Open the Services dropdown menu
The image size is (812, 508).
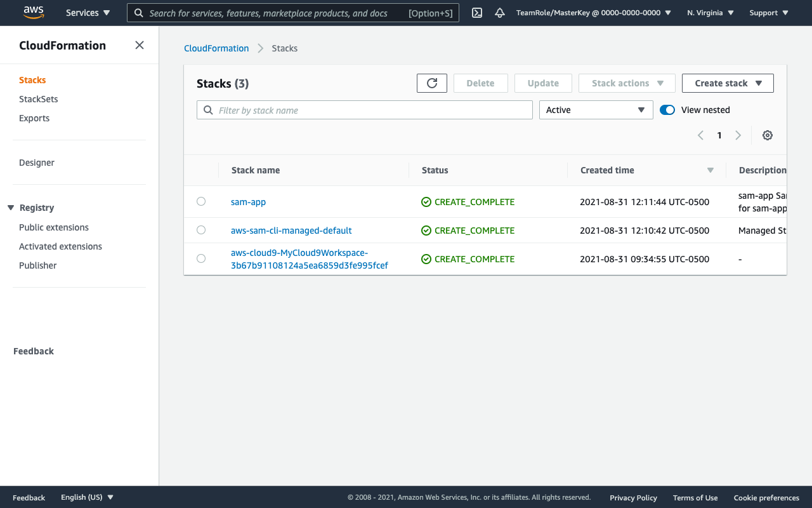click(88, 13)
